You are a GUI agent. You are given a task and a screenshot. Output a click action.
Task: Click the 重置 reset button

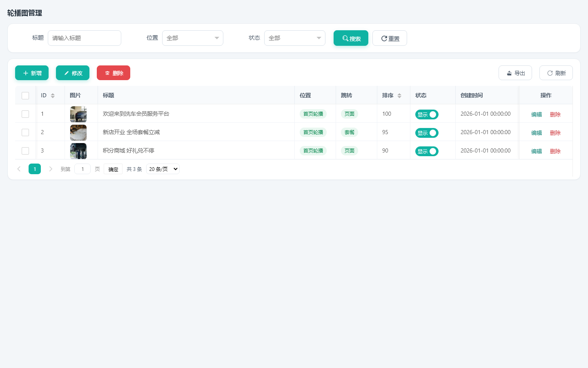click(390, 38)
